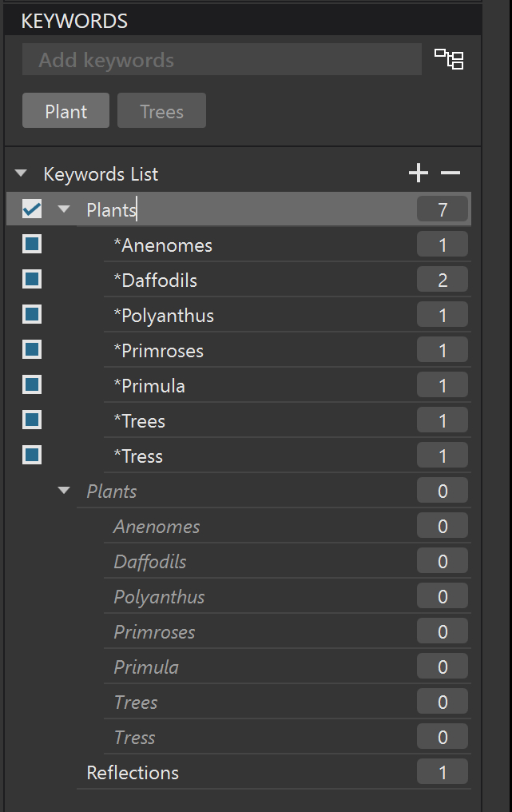Select the italic Primula keyword

[146, 667]
